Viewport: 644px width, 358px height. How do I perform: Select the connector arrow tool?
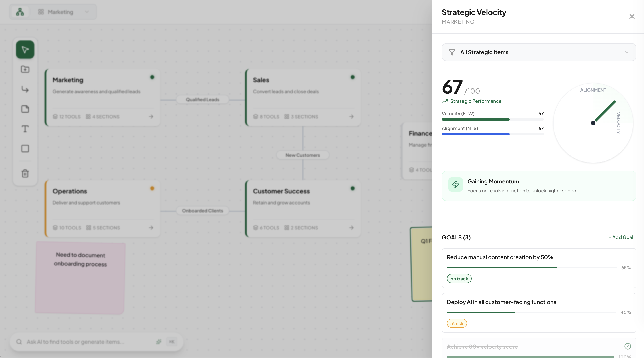(25, 89)
